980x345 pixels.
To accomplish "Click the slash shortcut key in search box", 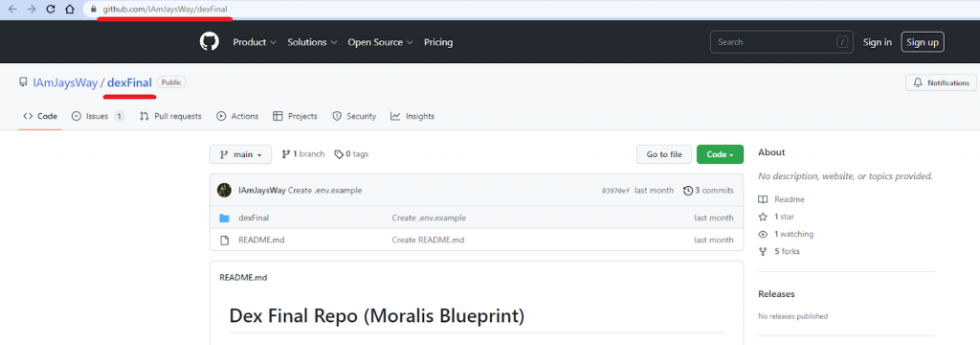I will [842, 42].
